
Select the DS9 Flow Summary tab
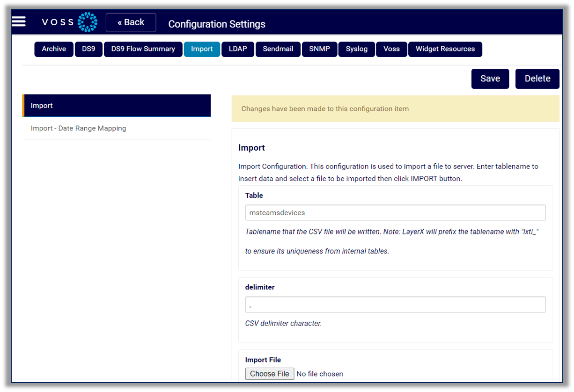(x=143, y=49)
